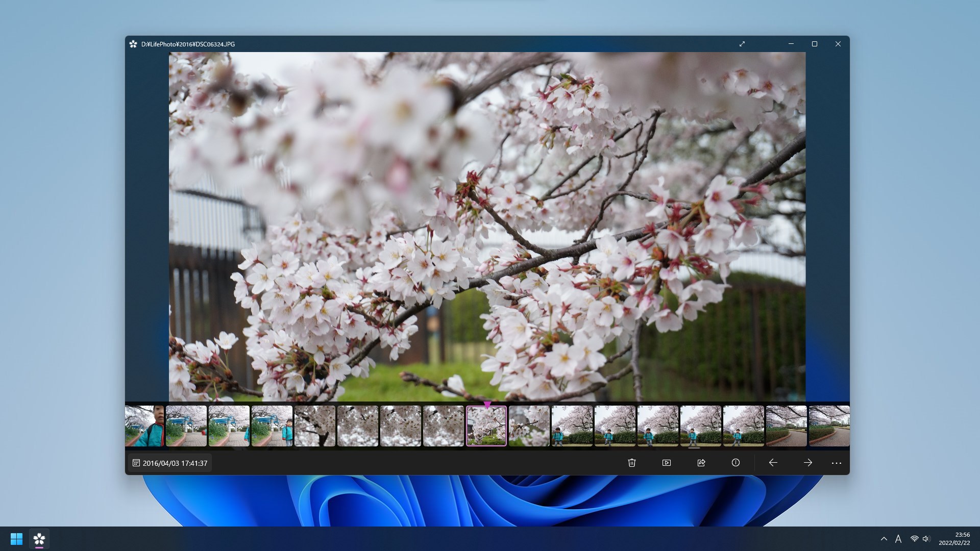Select the thumbnail right of highlighted one

click(529, 426)
